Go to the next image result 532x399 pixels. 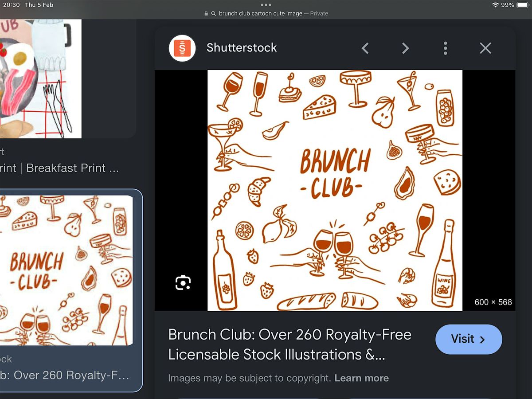click(405, 48)
